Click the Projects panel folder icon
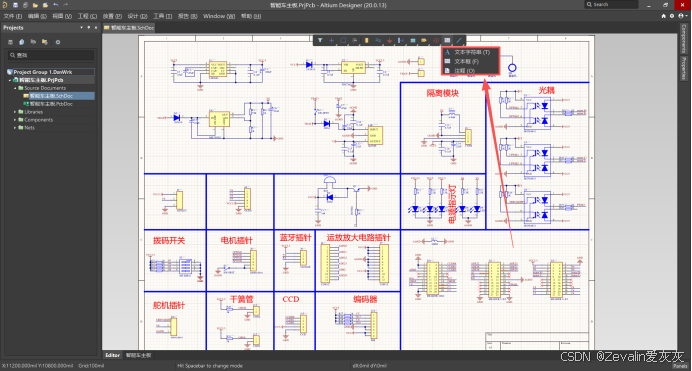The image size is (692, 371). (x=45, y=42)
